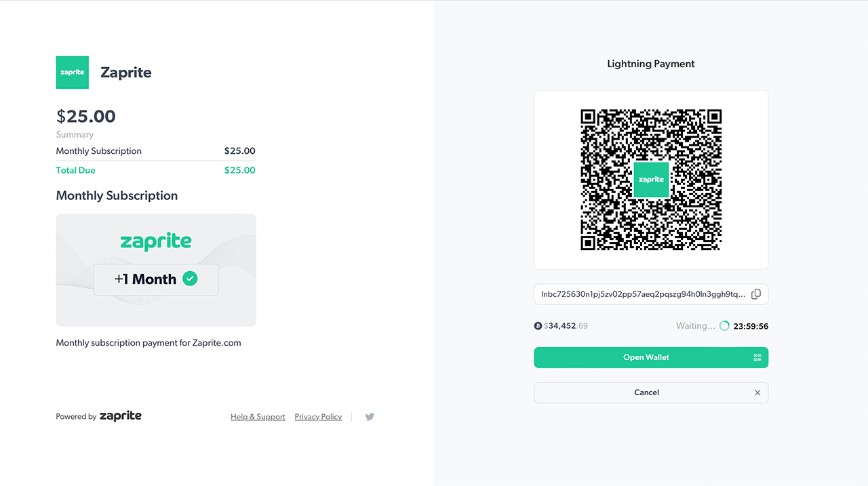Click the Zaprite logo inside the QR code
This screenshot has width=868, height=486.
651,180
